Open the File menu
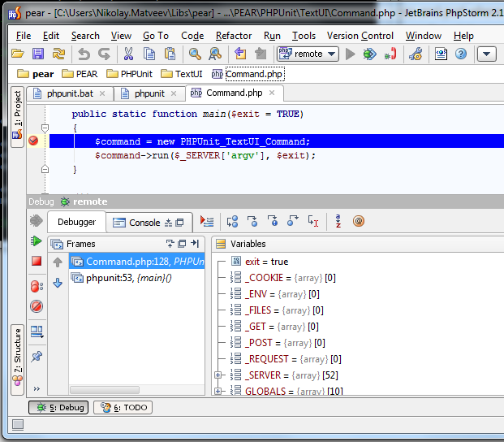 (24, 36)
